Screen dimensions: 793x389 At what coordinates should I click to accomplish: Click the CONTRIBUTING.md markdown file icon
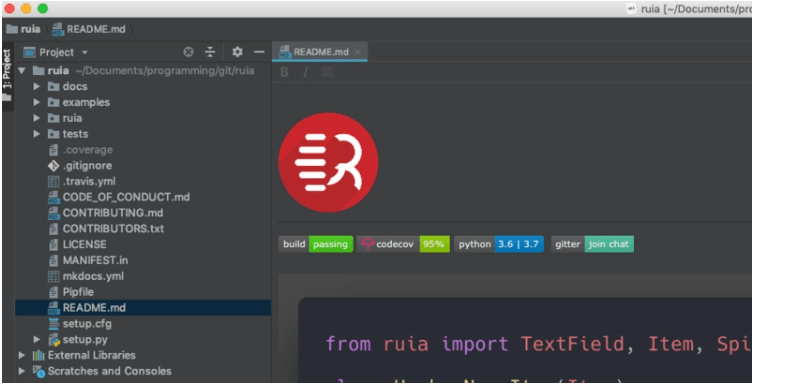coord(54,213)
